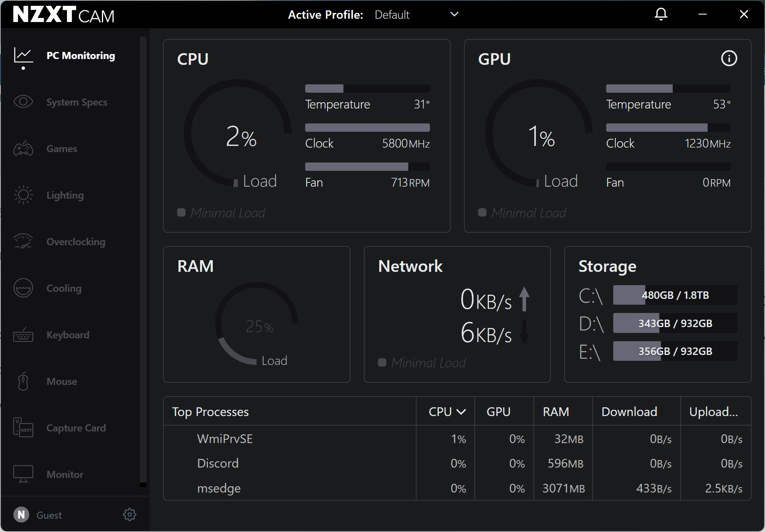Click the 3071MB RAM value
Viewport: 765px width, 532px height.
pyautogui.click(x=563, y=488)
